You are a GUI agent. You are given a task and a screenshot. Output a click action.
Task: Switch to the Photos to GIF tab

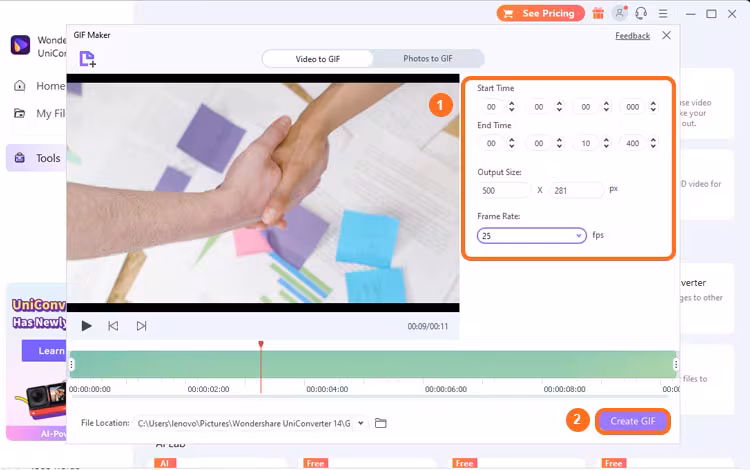point(428,58)
